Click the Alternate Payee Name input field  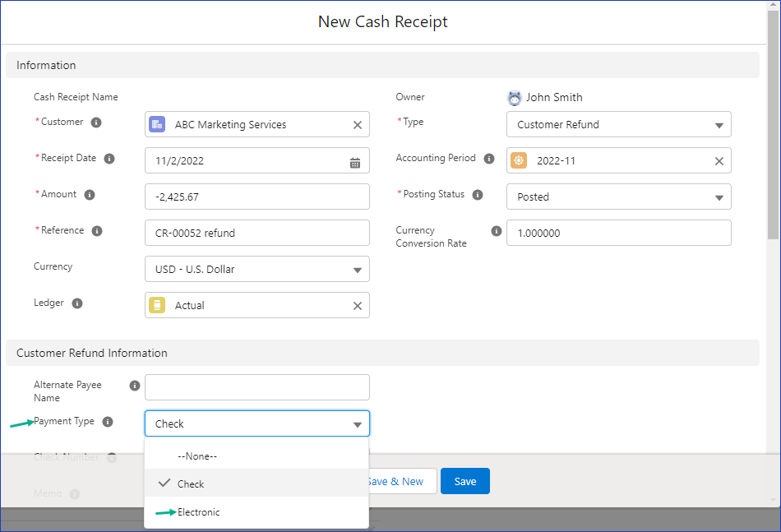pyautogui.click(x=257, y=387)
